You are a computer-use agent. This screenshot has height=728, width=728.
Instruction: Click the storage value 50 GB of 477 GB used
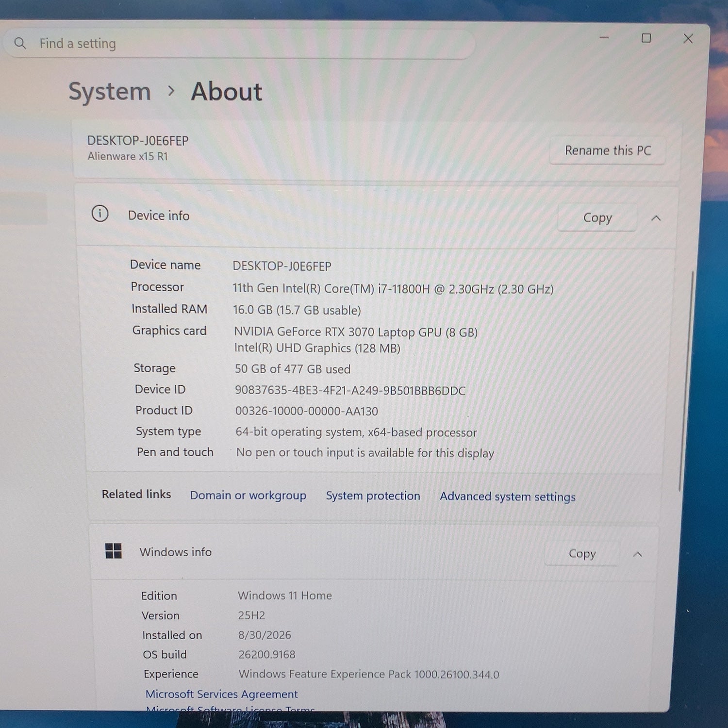[292, 369]
